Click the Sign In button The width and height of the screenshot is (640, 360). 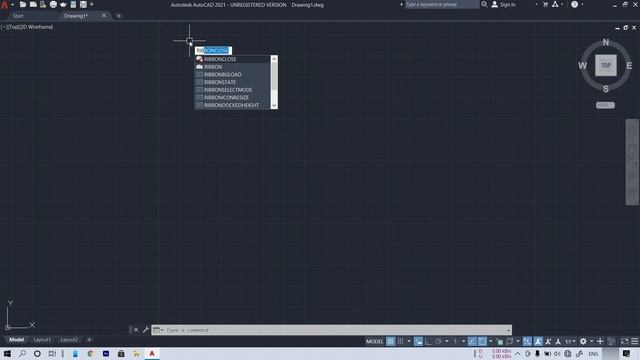(x=504, y=4)
